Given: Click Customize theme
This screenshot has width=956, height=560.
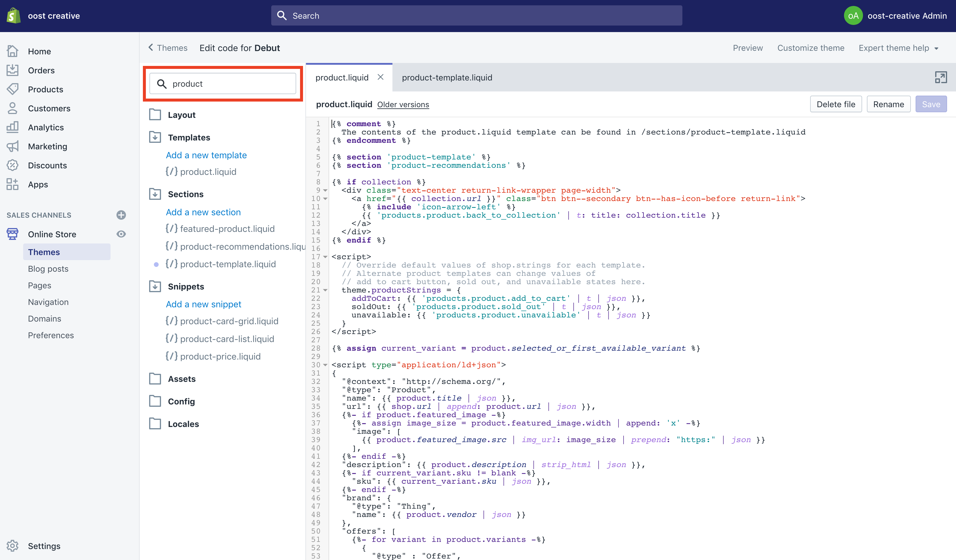Looking at the screenshot, I should [x=811, y=48].
